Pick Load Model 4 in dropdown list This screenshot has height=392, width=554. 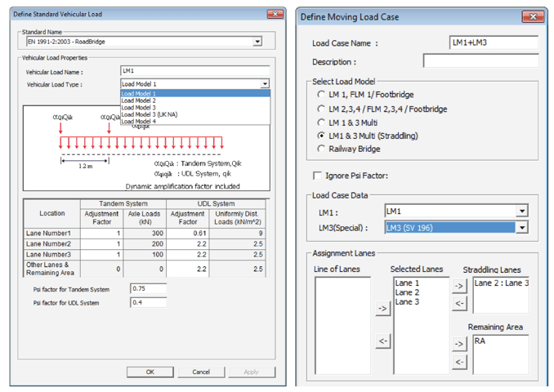point(137,121)
